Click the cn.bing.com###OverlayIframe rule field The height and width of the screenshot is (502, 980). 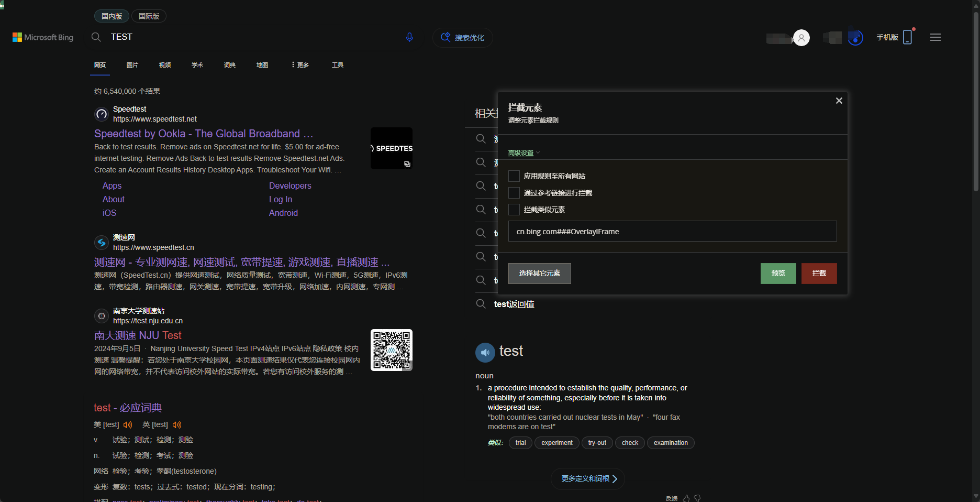(x=673, y=231)
